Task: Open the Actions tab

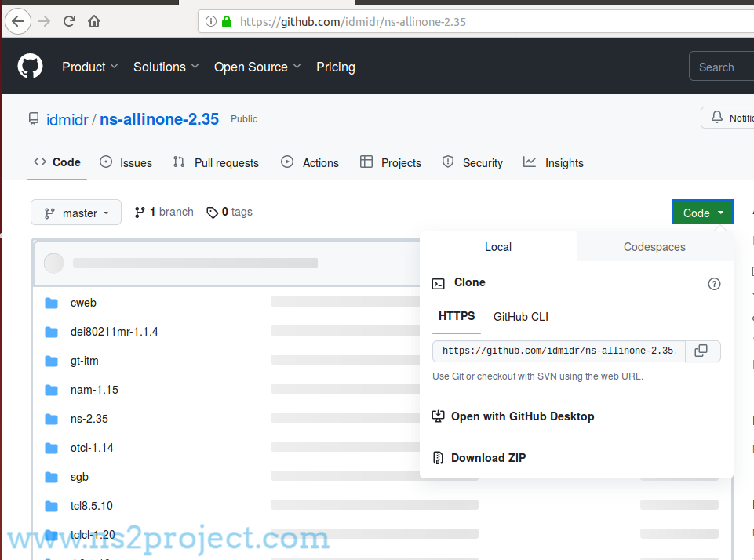Action: pyautogui.click(x=310, y=163)
